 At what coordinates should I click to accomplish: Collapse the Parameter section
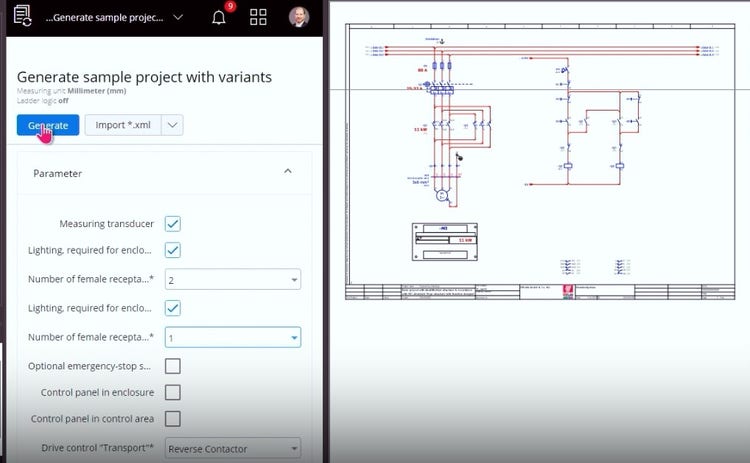click(288, 172)
